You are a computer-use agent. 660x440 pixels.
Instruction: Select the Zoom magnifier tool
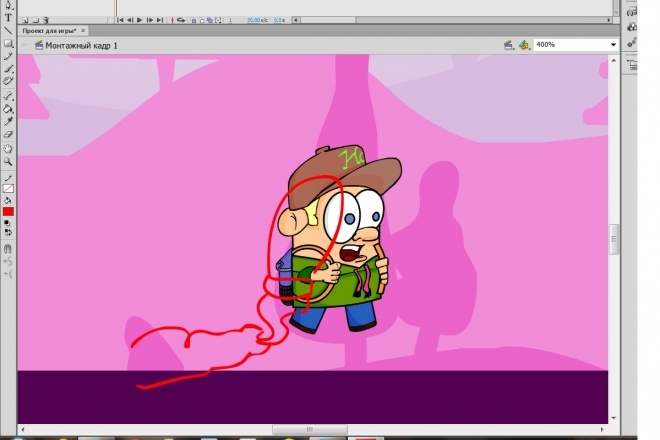click(x=8, y=162)
